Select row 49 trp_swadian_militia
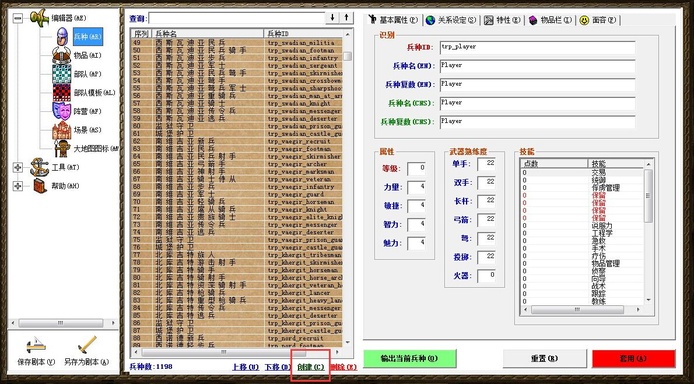 [236, 43]
